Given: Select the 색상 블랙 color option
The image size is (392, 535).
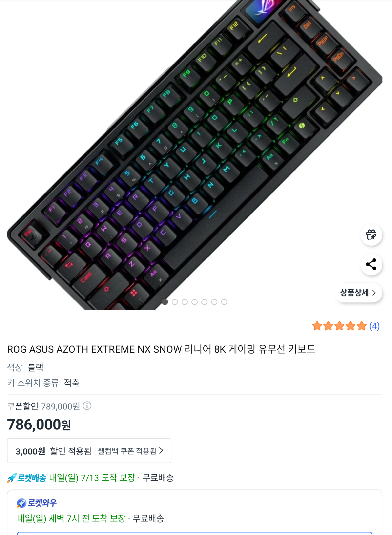Looking at the screenshot, I should click(25, 367).
